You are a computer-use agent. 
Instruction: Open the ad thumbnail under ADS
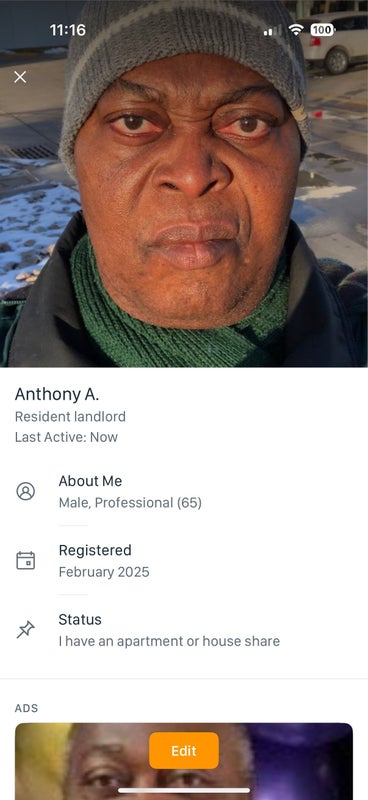click(x=184, y=761)
